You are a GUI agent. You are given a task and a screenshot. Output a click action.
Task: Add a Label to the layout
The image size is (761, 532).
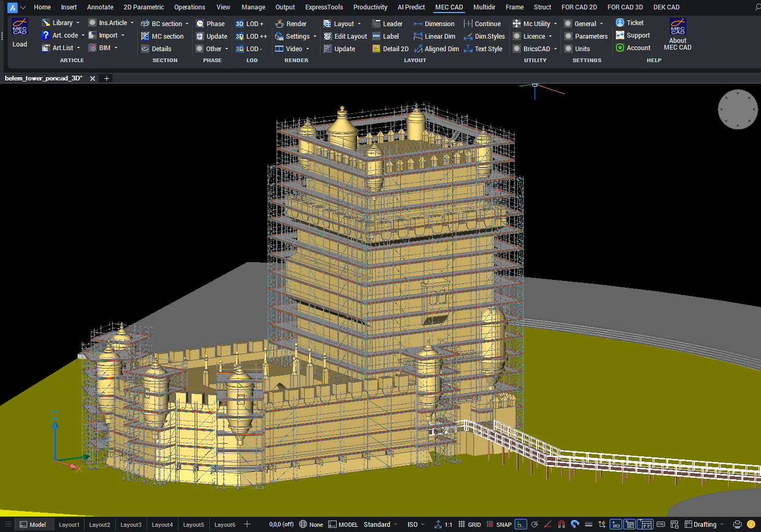click(x=386, y=37)
